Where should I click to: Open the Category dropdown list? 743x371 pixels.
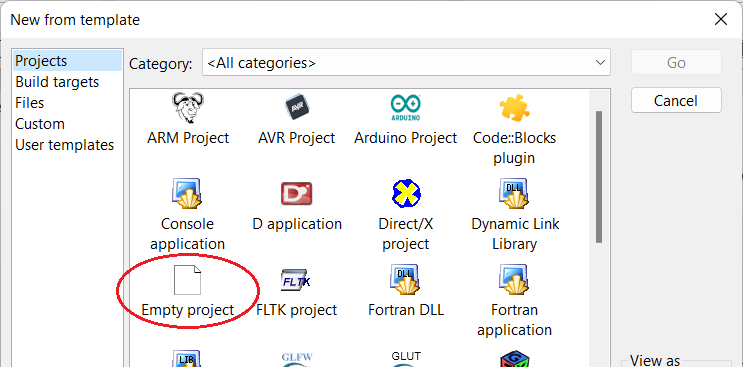point(406,62)
